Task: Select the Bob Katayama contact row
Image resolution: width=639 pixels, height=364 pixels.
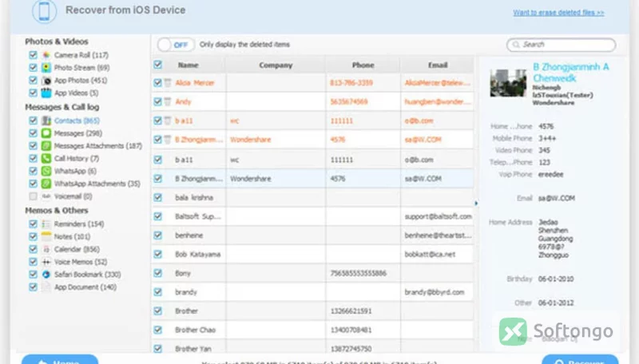Action: point(312,254)
